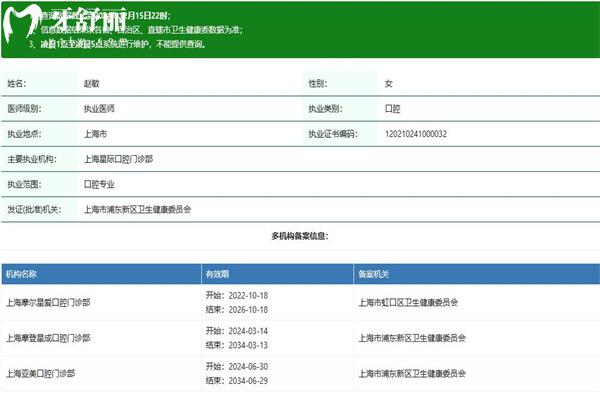Click start date 开始: 2024-03-14
This screenshot has height=400, width=600.
[236, 331]
